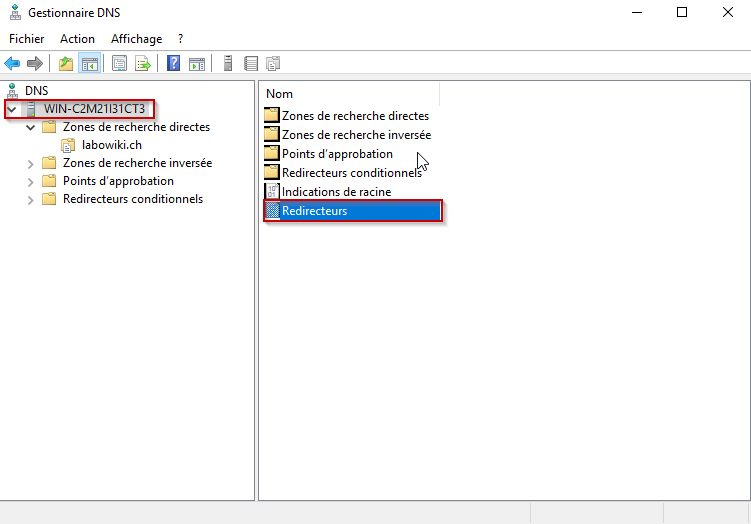Select Zones de recherche directes in list
This screenshot has height=524, width=751.
355,115
